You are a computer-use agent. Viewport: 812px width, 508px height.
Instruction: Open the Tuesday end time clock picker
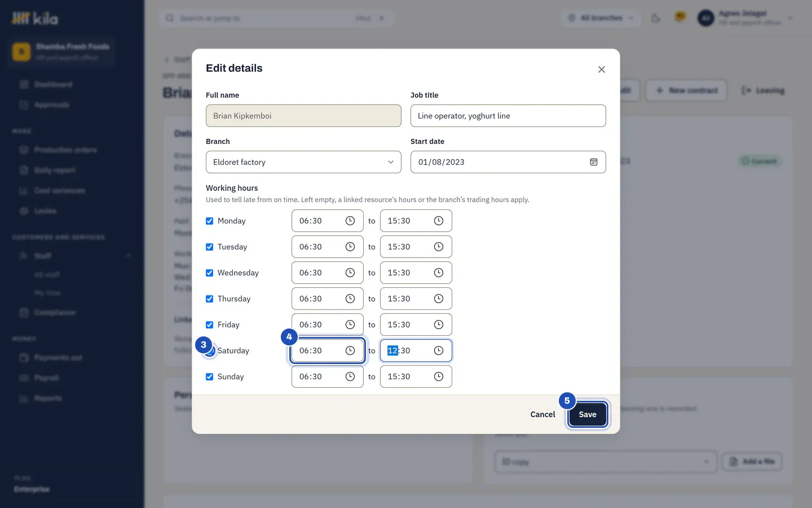[439, 247]
